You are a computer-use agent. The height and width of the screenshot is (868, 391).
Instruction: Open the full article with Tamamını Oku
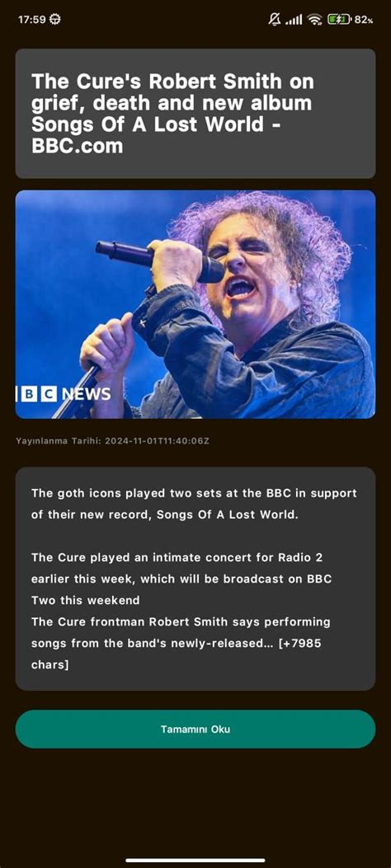click(195, 729)
